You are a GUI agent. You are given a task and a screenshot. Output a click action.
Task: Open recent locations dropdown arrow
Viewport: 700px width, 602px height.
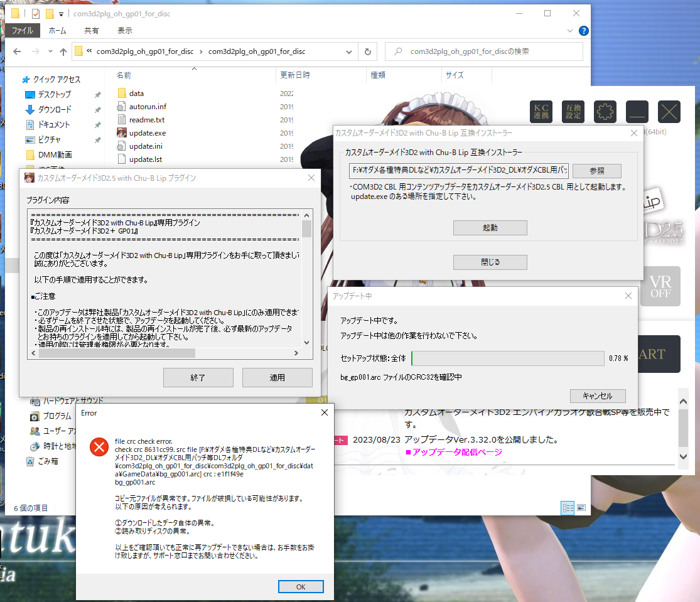50,51
